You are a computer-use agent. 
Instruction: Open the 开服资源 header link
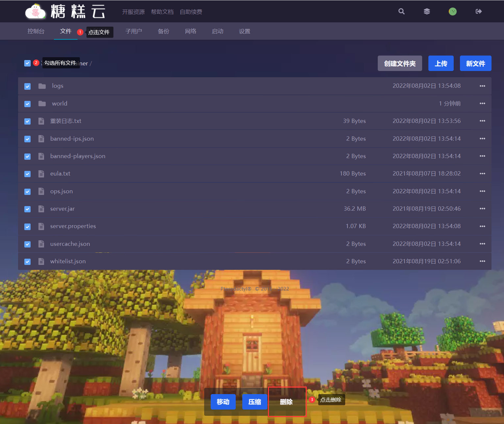click(133, 12)
